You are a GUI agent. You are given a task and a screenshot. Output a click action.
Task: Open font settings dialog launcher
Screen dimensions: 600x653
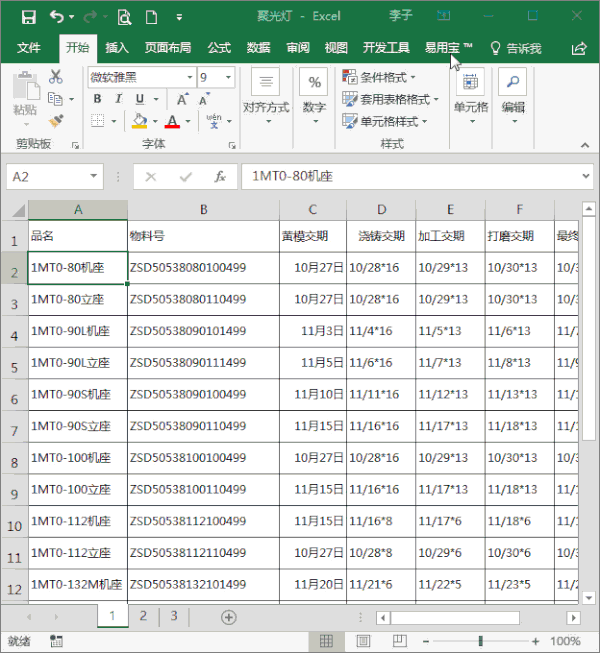(232, 145)
